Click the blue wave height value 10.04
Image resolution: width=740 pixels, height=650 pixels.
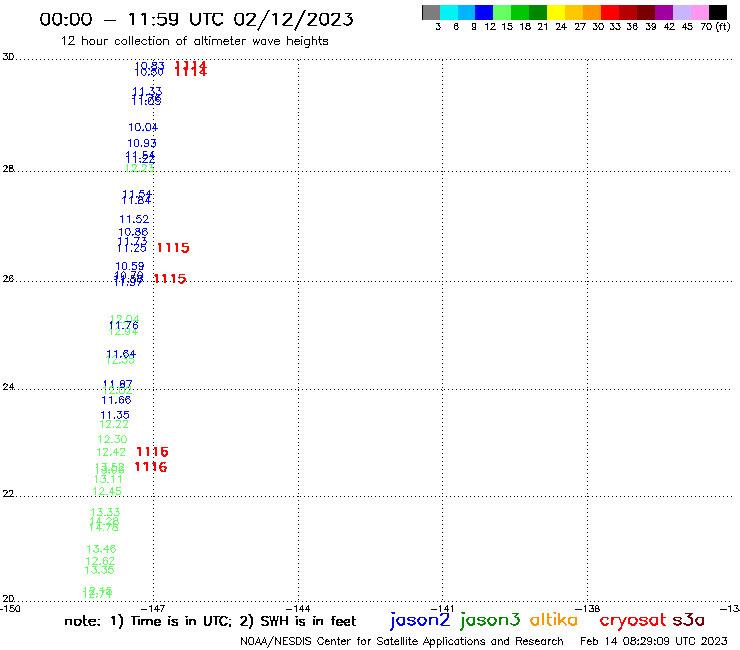click(x=143, y=127)
